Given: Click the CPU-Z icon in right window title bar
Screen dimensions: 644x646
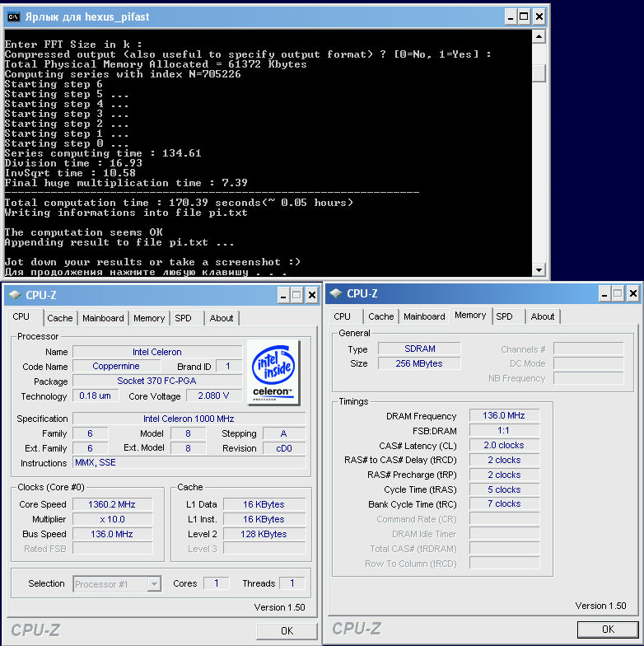Looking at the screenshot, I should [336, 293].
